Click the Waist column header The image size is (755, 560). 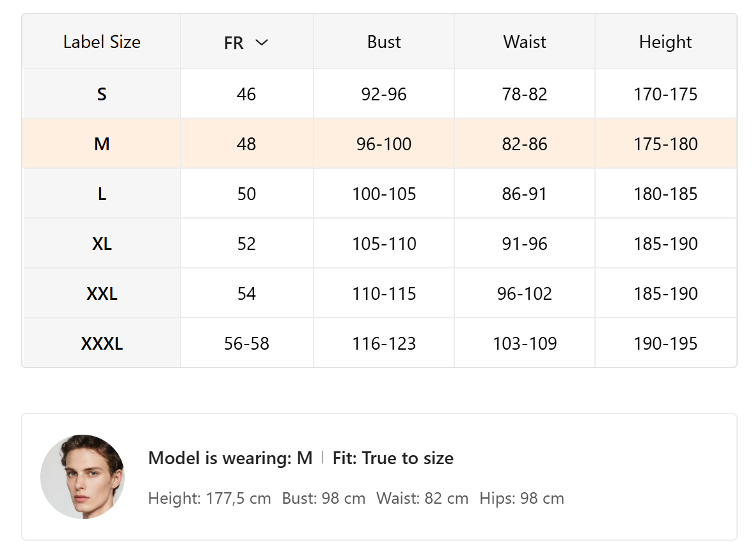pyautogui.click(x=525, y=42)
